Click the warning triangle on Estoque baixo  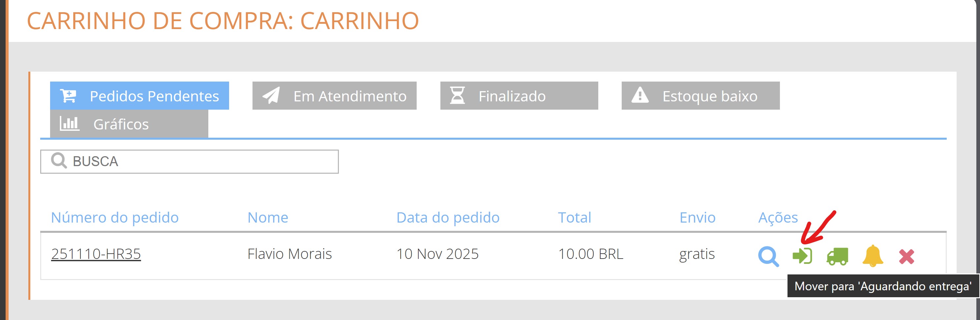coord(641,96)
